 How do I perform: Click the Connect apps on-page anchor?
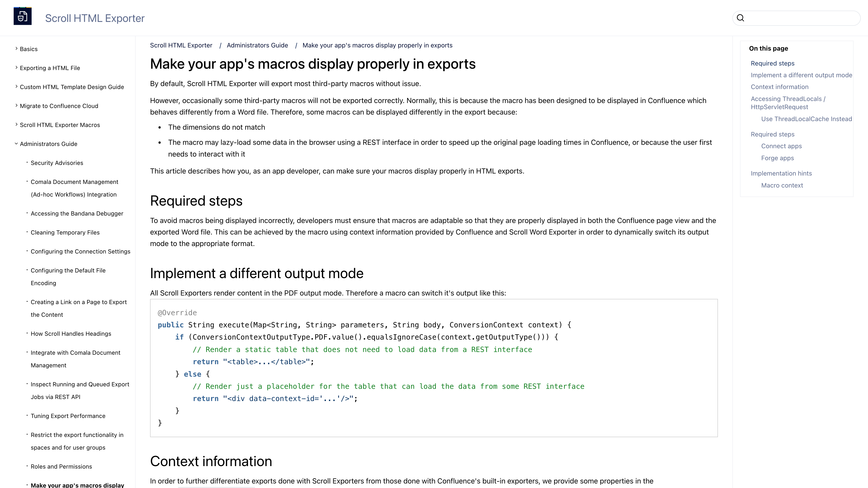coord(782,146)
